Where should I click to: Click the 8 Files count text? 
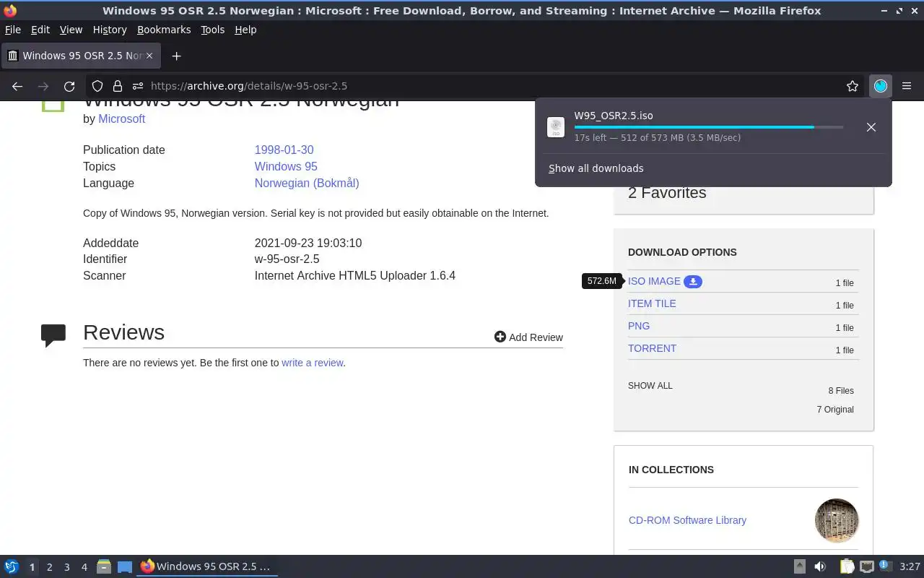pyautogui.click(x=841, y=391)
